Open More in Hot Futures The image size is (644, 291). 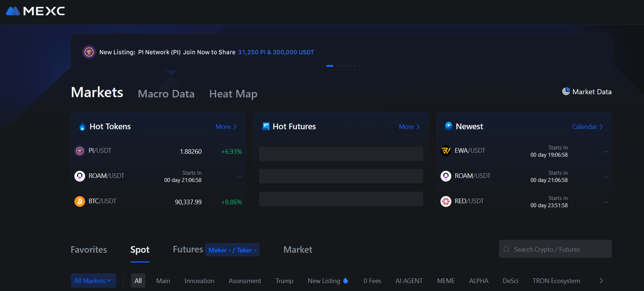(x=409, y=127)
